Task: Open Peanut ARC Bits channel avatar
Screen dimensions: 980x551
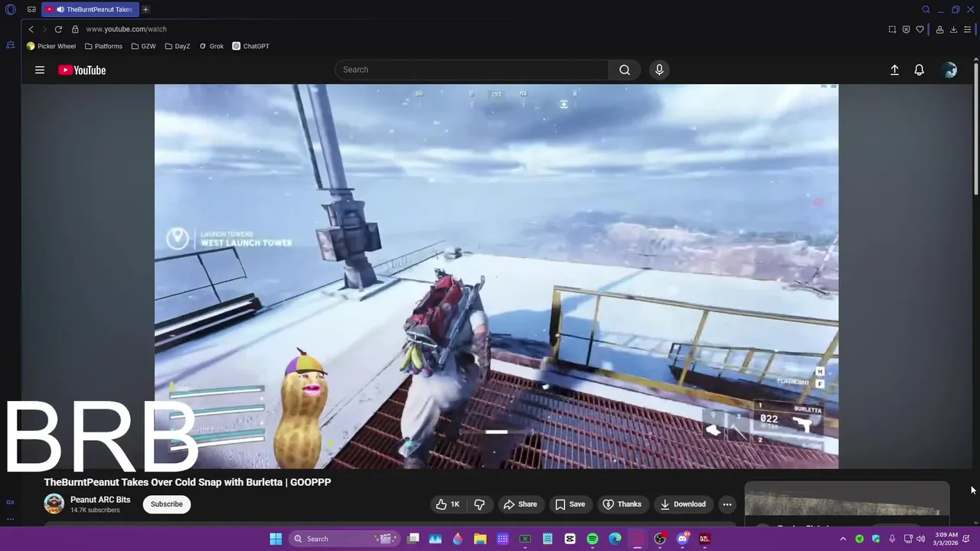Action: click(x=54, y=504)
